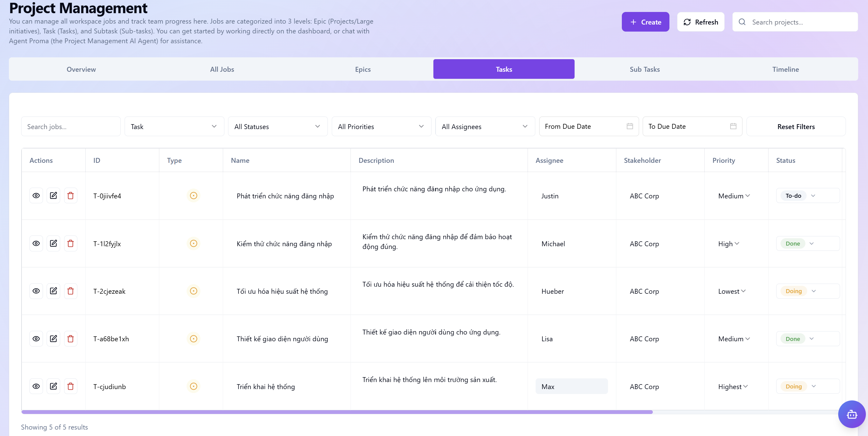Image resolution: width=868 pixels, height=436 pixels.
Task: Click the Search jobs input field
Action: [x=70, y=126]
